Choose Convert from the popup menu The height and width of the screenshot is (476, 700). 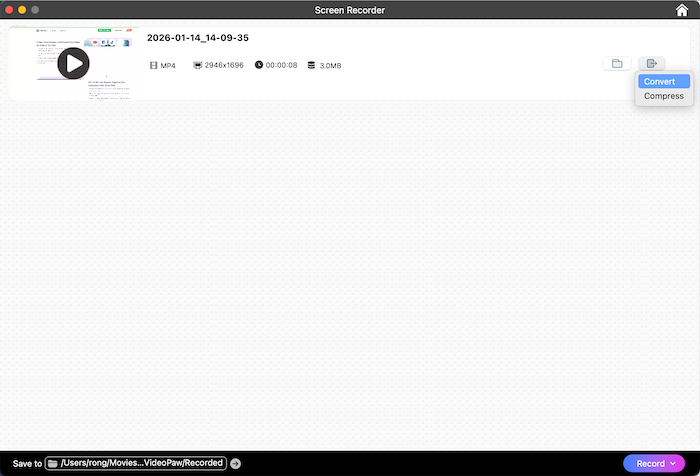coord(664,81)
